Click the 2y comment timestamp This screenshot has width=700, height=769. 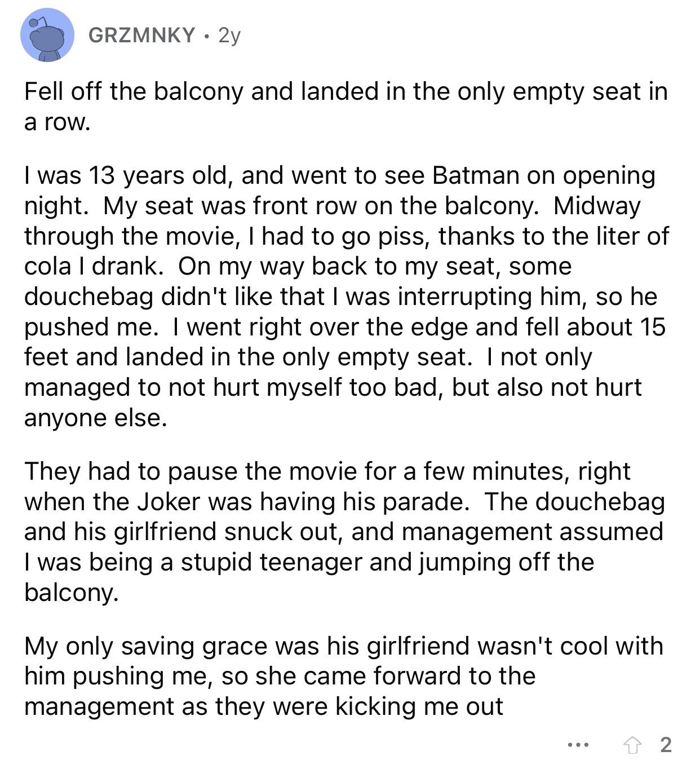[229, 36]
